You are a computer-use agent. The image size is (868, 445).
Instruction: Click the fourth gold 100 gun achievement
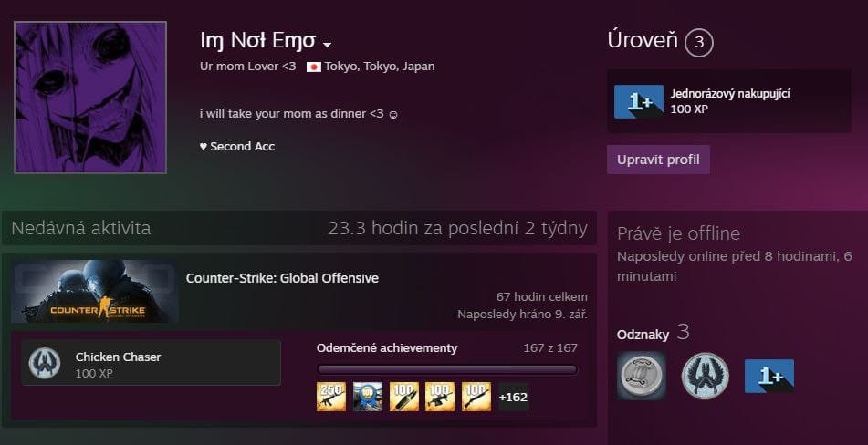(x=440, y=397)
